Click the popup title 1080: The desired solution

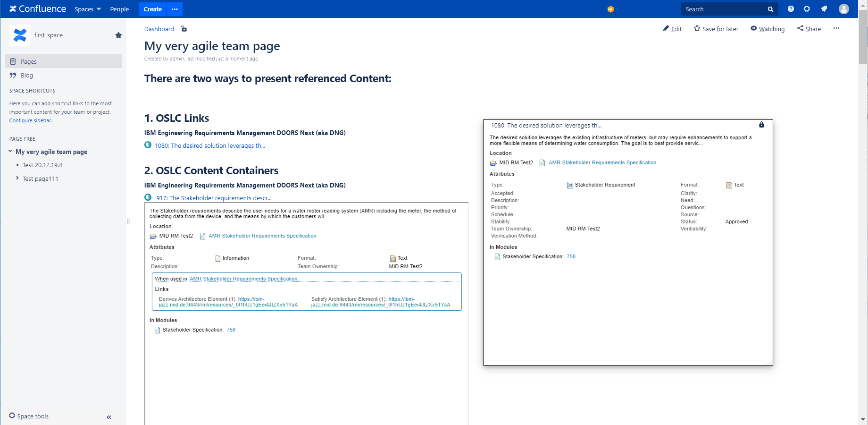[x=546, y=125]
